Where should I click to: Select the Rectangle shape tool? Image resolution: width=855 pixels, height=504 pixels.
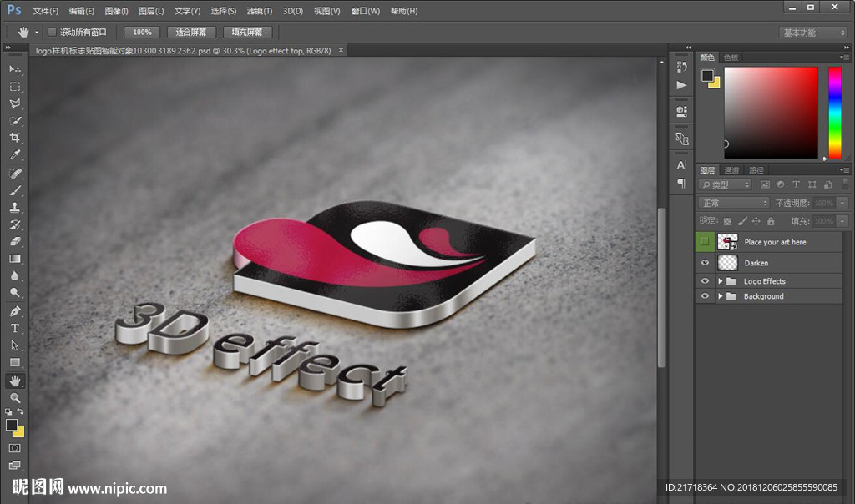[x=15, y=362]
